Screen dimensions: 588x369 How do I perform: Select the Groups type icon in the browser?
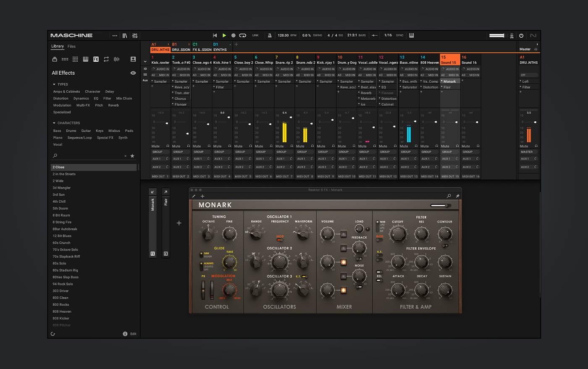coord(65,59)
